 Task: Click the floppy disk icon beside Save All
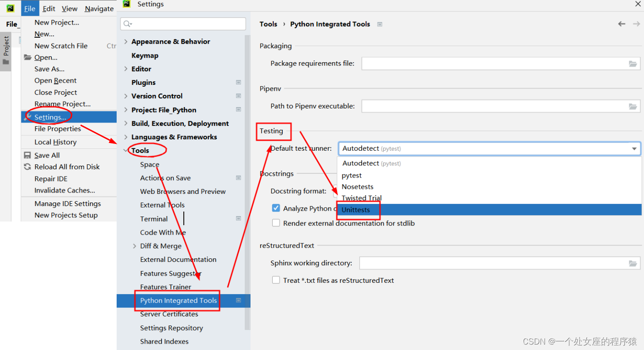pos(28,155)
